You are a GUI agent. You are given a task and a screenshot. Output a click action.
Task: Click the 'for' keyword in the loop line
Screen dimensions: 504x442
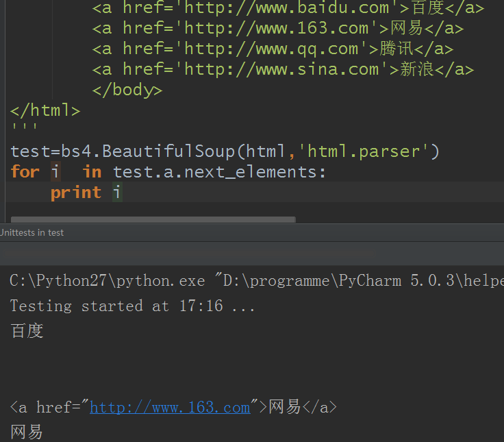coord(25,171)
